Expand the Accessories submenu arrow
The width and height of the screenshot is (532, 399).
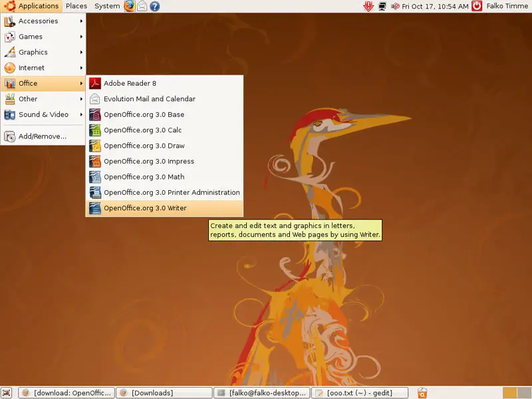click(81, 21)
